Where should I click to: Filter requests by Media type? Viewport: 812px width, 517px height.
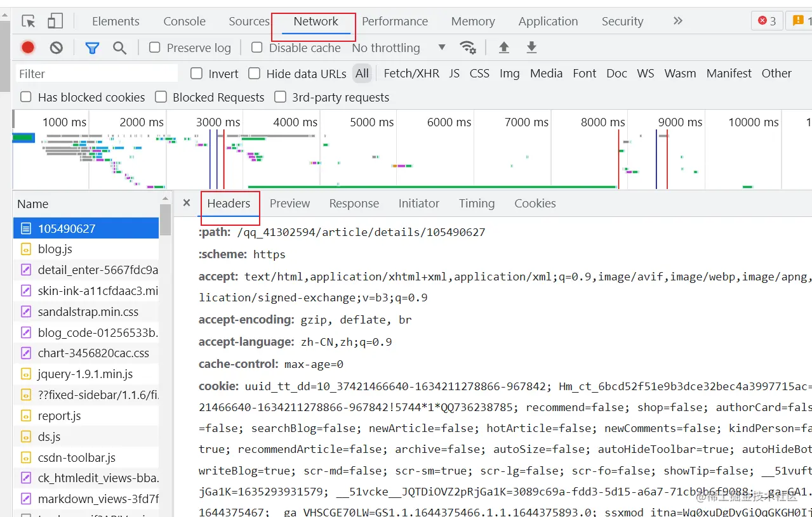click(x=547, y=74)
